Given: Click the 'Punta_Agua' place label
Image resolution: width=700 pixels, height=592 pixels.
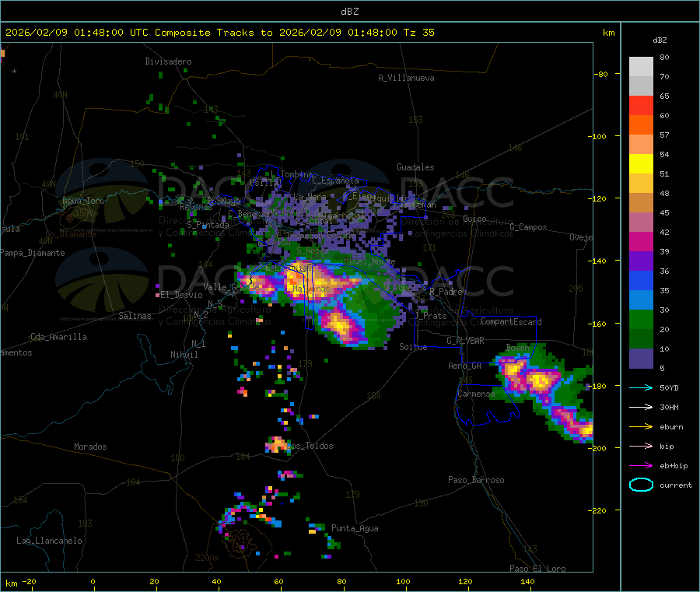Looking at the screenshot, I should [x=355, y=528].
